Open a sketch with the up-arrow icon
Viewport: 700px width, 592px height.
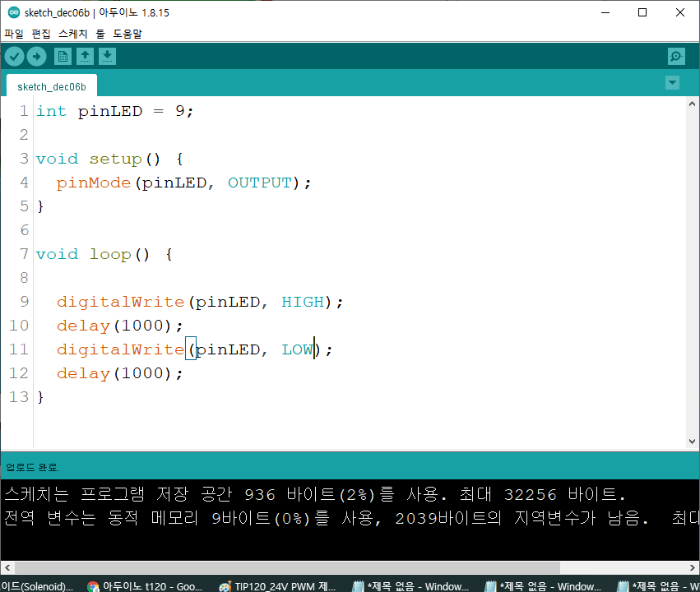click(x=85, y=57)
